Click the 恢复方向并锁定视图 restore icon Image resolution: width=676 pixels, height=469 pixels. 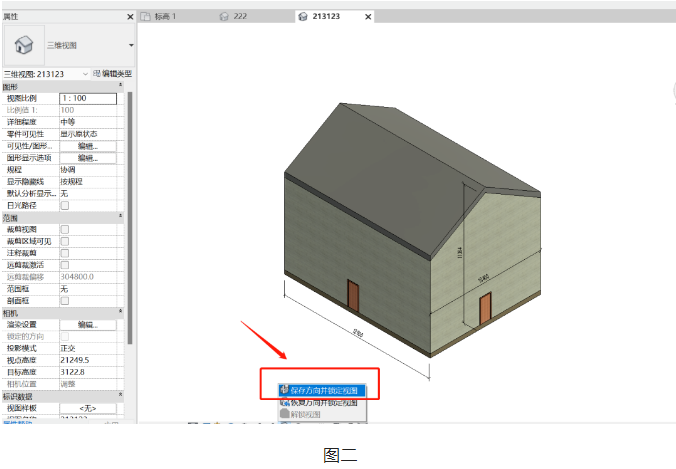click(x=285, y=402)
